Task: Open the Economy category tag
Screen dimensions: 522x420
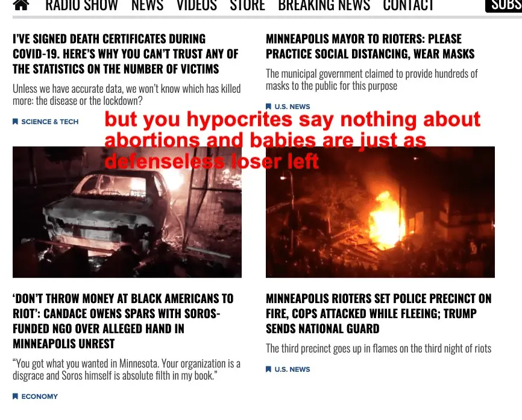Action: tap(40, 396)
